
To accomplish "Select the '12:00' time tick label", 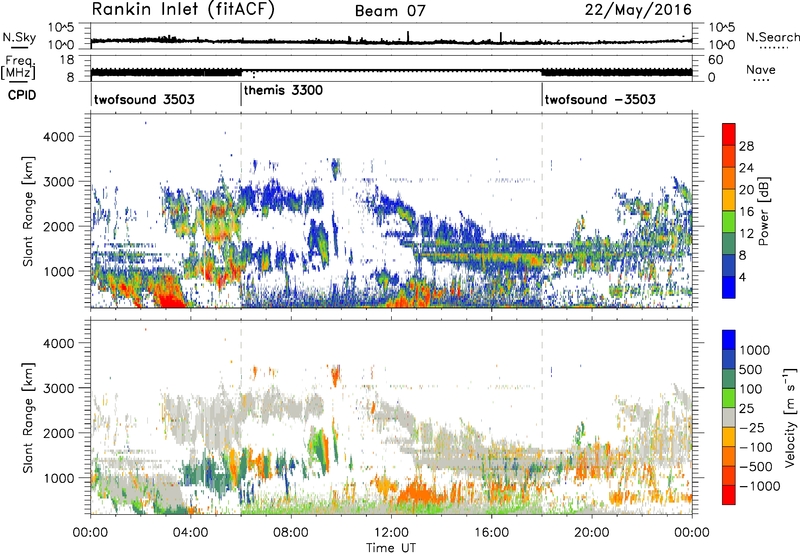I will click(391, 533).
